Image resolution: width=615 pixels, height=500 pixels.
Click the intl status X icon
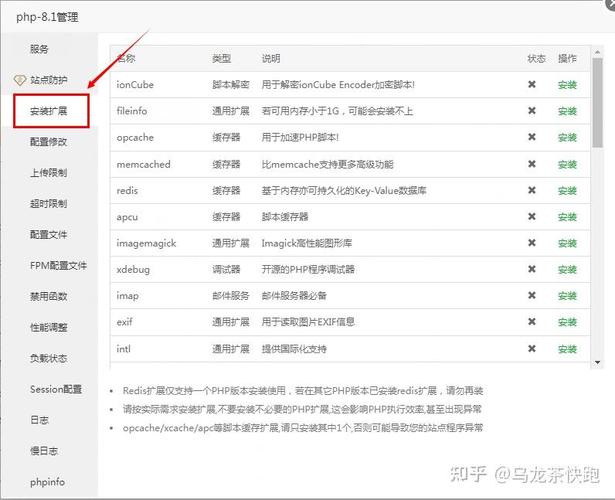532,348
